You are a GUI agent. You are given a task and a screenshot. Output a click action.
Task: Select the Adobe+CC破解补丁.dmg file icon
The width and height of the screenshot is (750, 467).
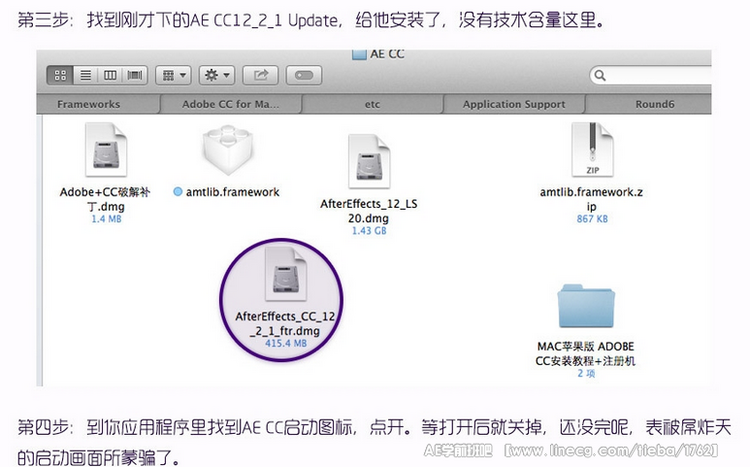point(106,150)
